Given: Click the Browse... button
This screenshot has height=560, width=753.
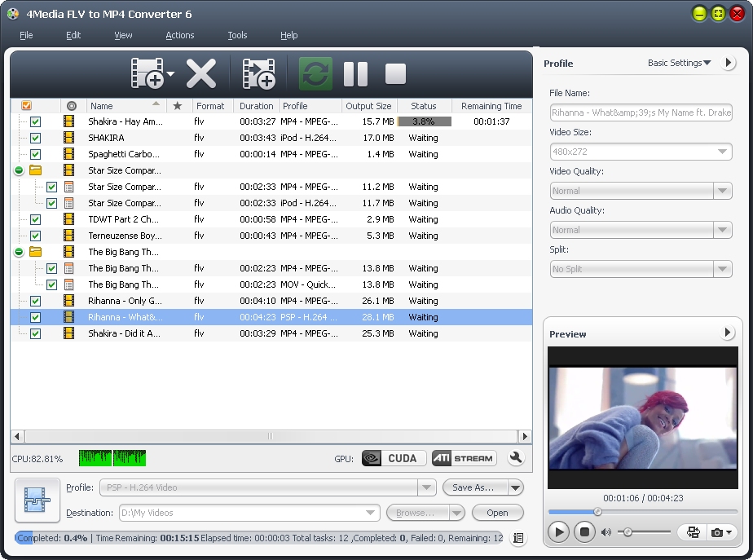Looking at the screenshot, I should coord(417,513).
